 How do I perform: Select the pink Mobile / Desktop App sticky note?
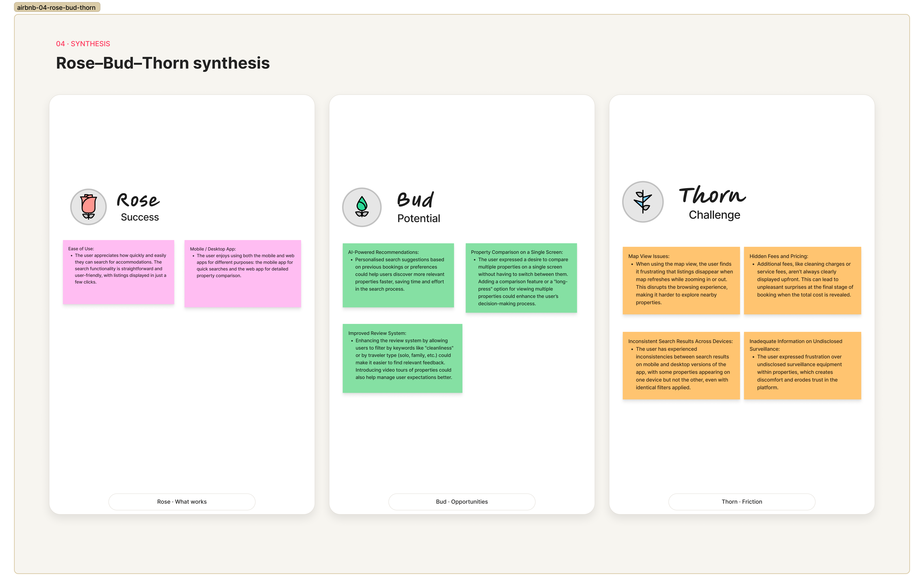tap(243, 274)
